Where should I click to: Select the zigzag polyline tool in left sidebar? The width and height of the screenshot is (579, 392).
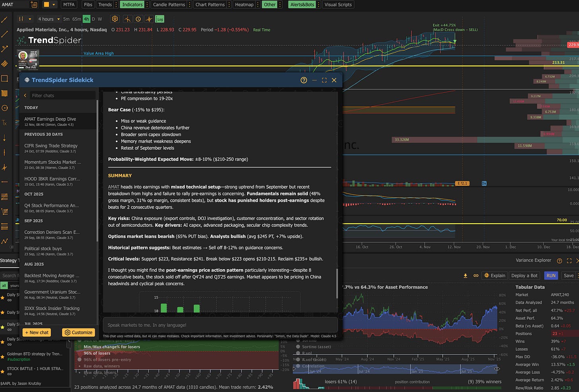click(x=5, y=241)
